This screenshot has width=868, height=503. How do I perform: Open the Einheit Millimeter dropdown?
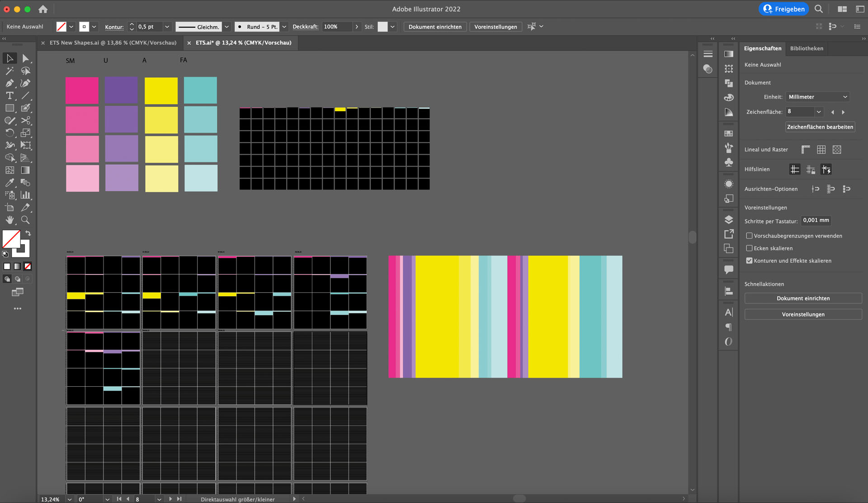tap(817, 97)
